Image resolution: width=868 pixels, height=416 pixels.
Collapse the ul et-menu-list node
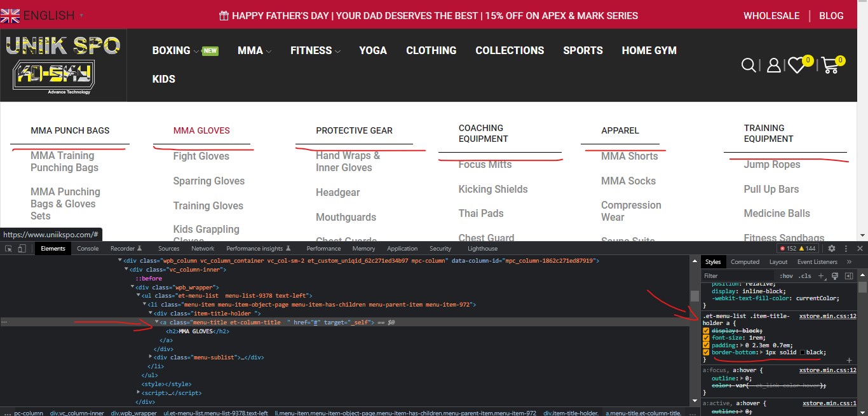(139, 296)
